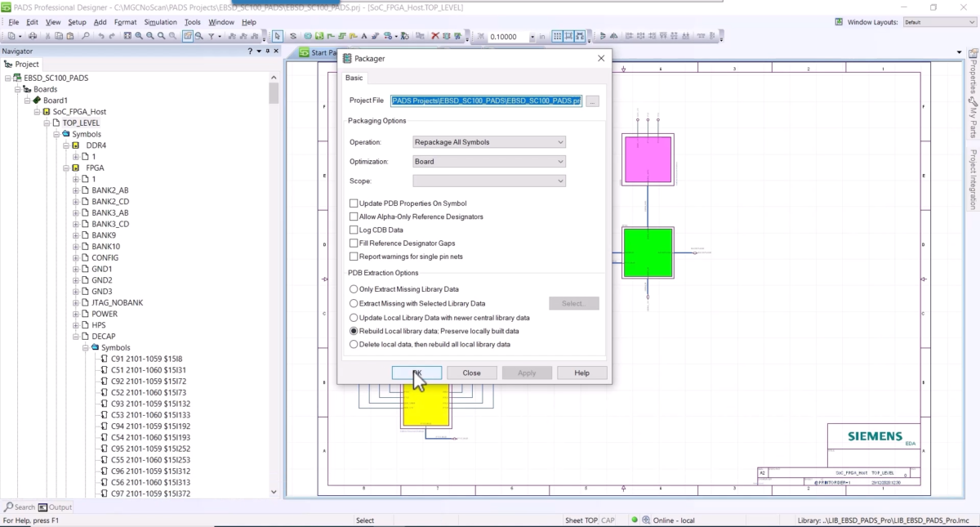Open the Tools menu

point(193,22)
